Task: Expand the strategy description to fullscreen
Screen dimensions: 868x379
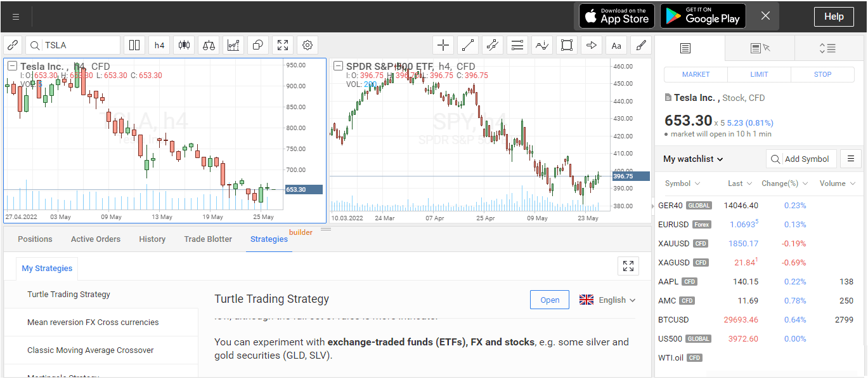Action: pos(628,266)
